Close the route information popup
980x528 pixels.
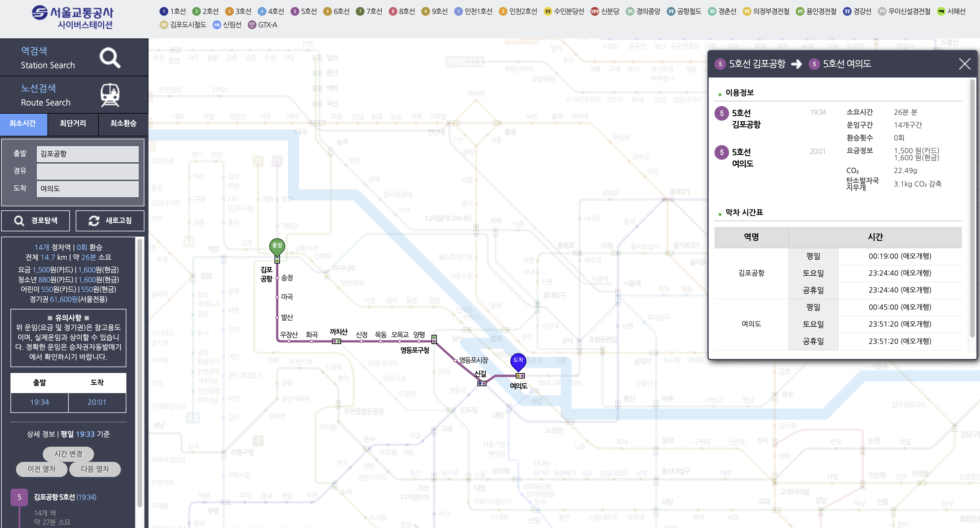click(964, 64)
